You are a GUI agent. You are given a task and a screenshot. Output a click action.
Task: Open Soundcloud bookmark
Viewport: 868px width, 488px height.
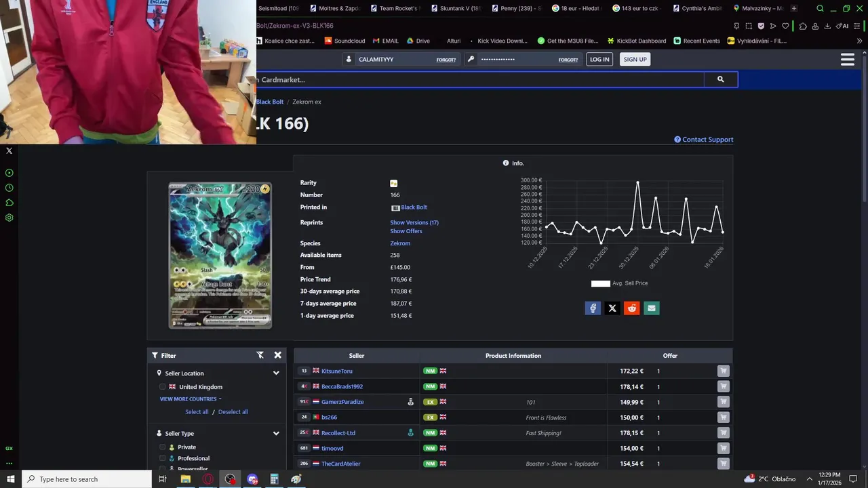pos(344,41)
